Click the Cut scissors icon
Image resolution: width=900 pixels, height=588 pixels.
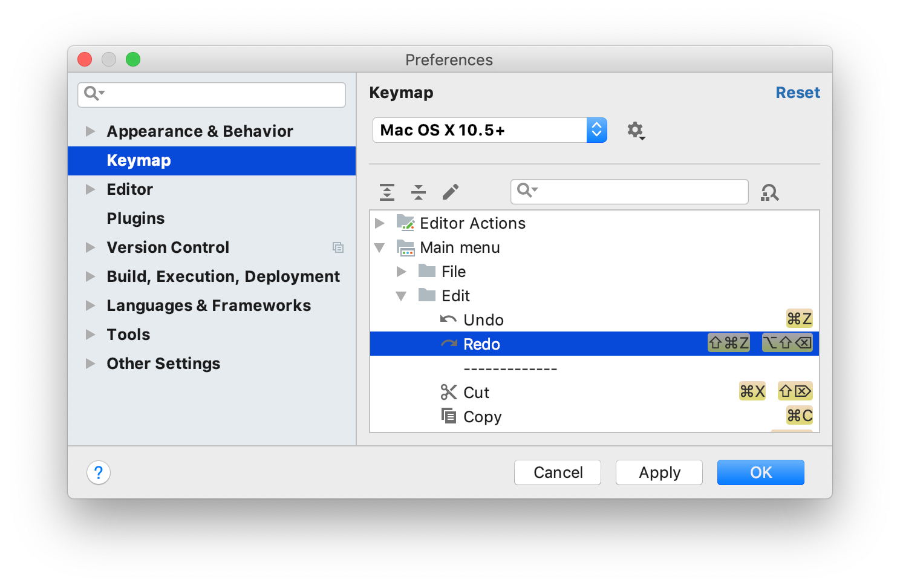pos(448,392)
